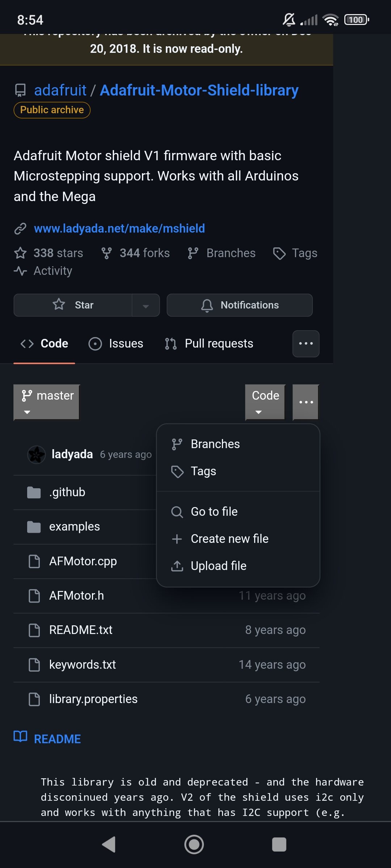
Task: Expand the Code clone dropdown
Action: tap(265, 402)
